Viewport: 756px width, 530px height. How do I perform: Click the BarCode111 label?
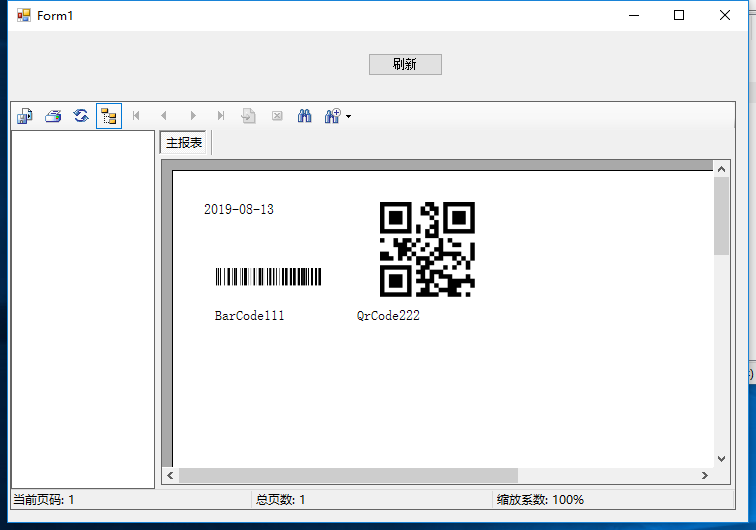click(x=249, y=315)
